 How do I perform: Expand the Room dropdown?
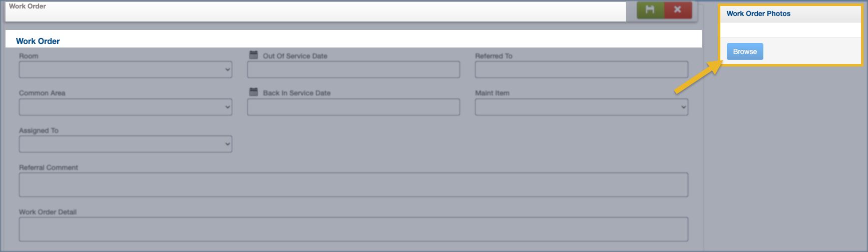point(125,69)
